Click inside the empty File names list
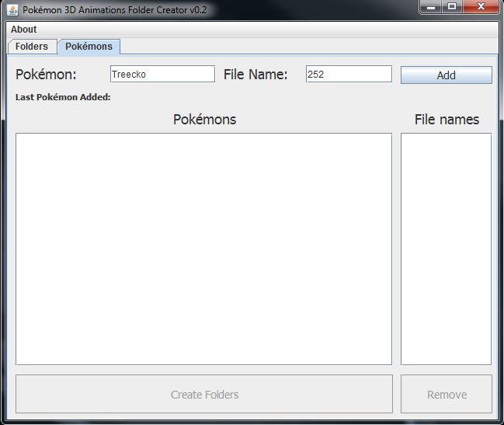Screen dimensions: 504x425 tap(446, 249)
